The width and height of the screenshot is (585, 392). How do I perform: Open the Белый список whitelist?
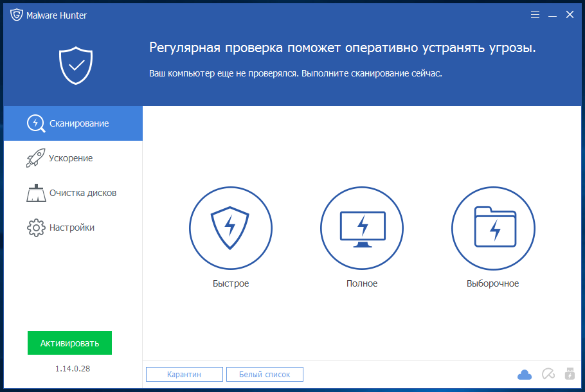264,374
